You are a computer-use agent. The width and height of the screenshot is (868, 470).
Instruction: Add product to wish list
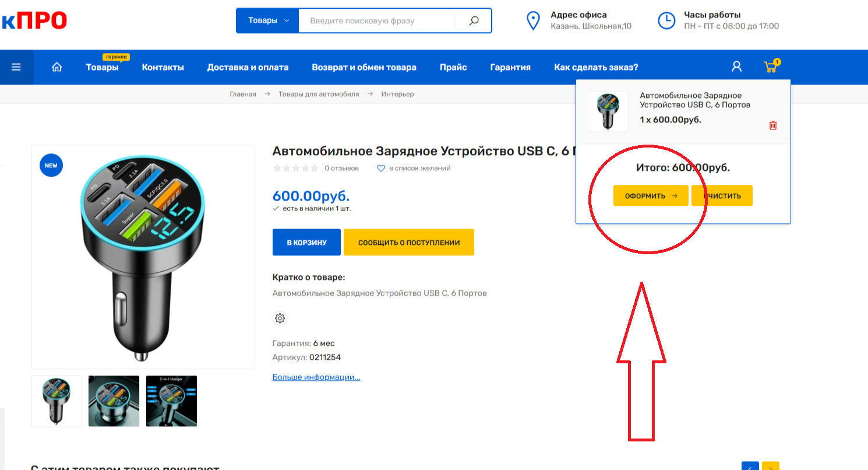414,169
